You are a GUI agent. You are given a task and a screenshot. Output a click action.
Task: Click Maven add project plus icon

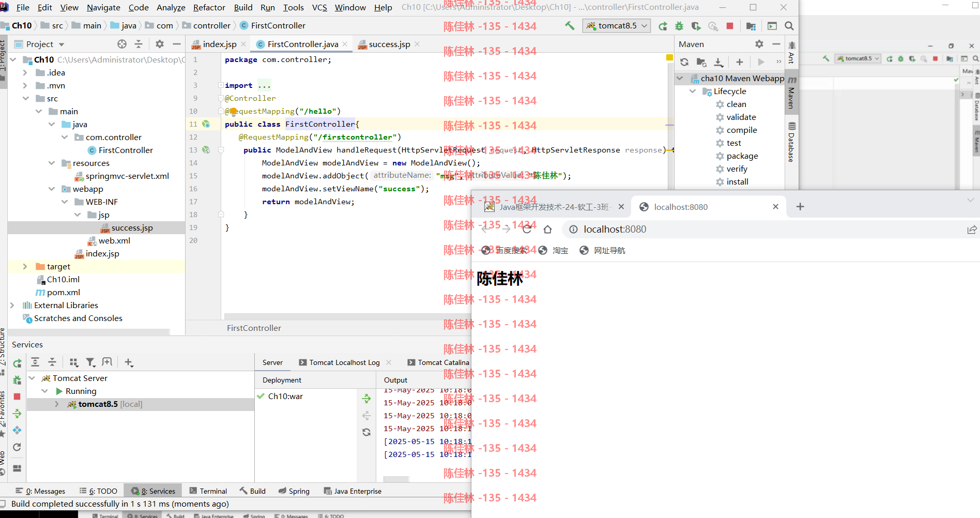pos(740,62)
